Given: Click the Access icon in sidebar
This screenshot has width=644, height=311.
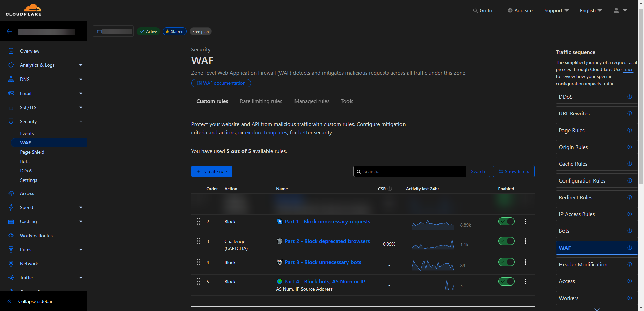Looking at the screenshot, I should (11, 193).
